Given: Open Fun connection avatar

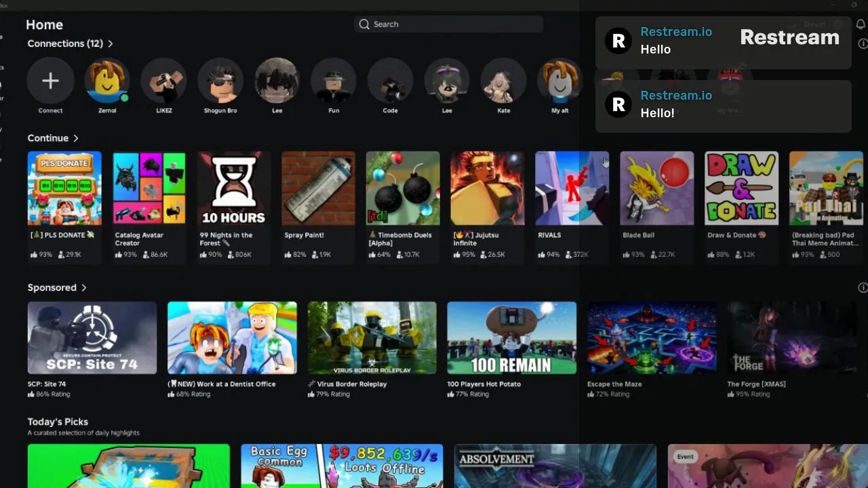Looking at the screenshot, I should pyautogui.click(x=334, y=81).
